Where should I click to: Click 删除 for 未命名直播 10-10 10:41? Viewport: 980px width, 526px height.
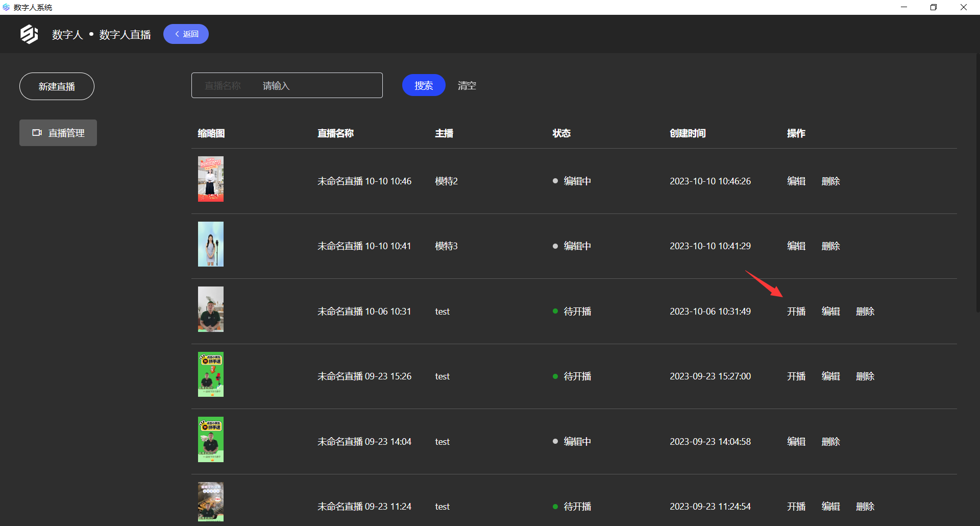[831, 246]
